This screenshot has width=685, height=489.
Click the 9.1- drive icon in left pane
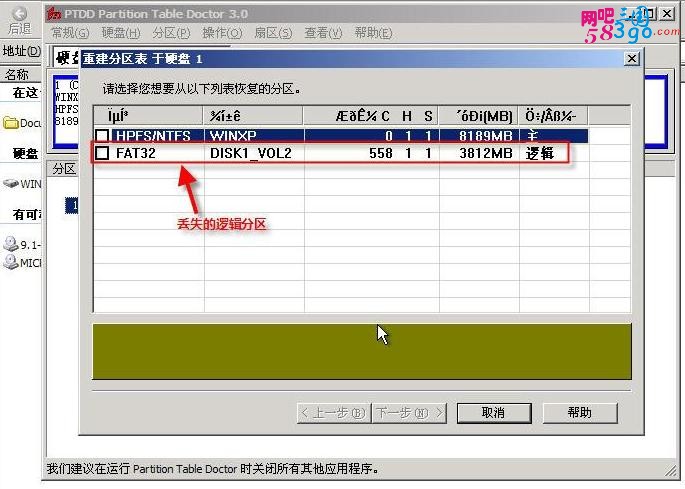(10, 244)
